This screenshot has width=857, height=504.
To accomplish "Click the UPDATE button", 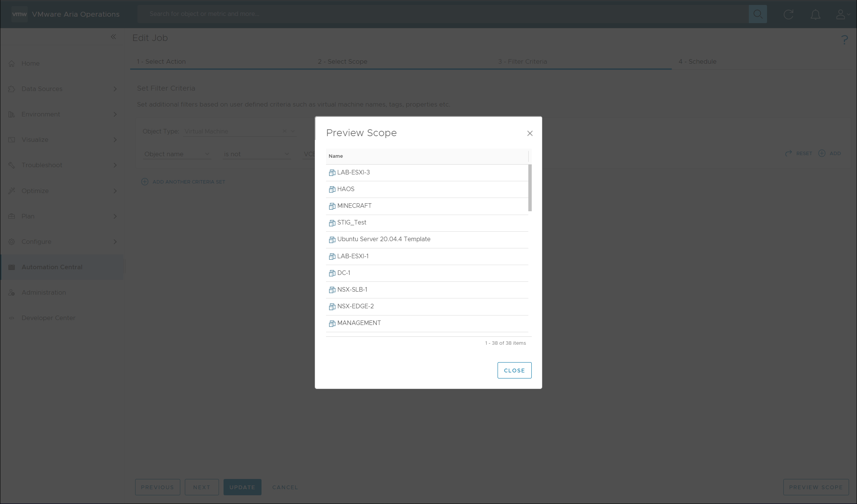I will point(242,487).
